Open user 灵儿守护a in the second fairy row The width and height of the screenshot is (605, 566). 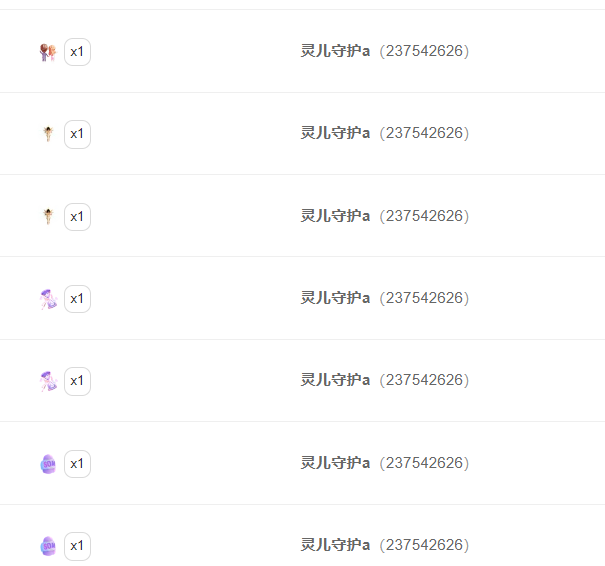pos(335,380)
